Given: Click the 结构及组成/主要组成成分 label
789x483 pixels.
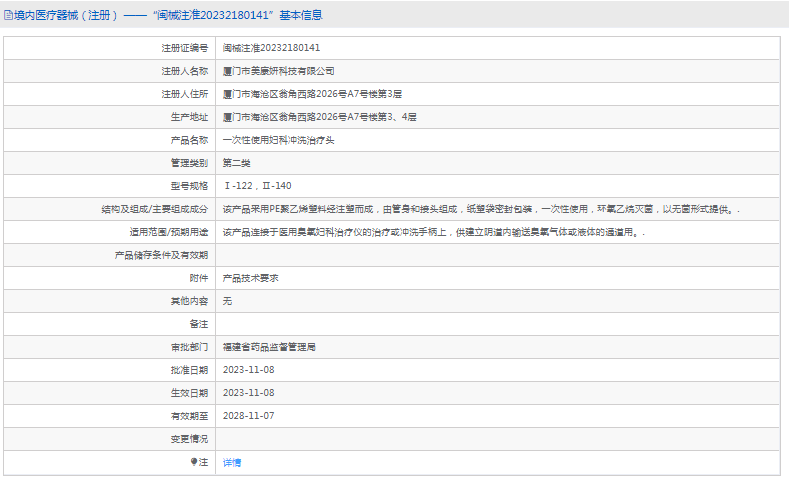Looking at the screenshot, I should click(x=155, y=209).
